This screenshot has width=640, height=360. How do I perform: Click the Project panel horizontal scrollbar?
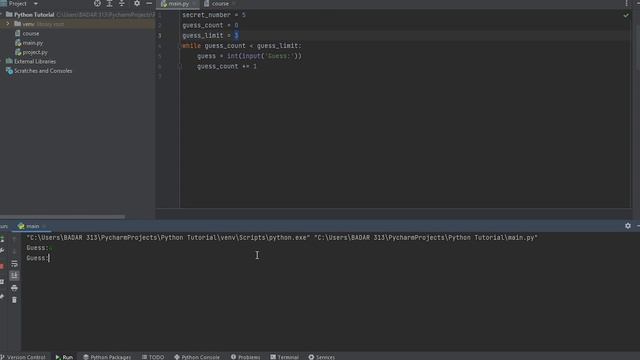(x=62, y=217)
